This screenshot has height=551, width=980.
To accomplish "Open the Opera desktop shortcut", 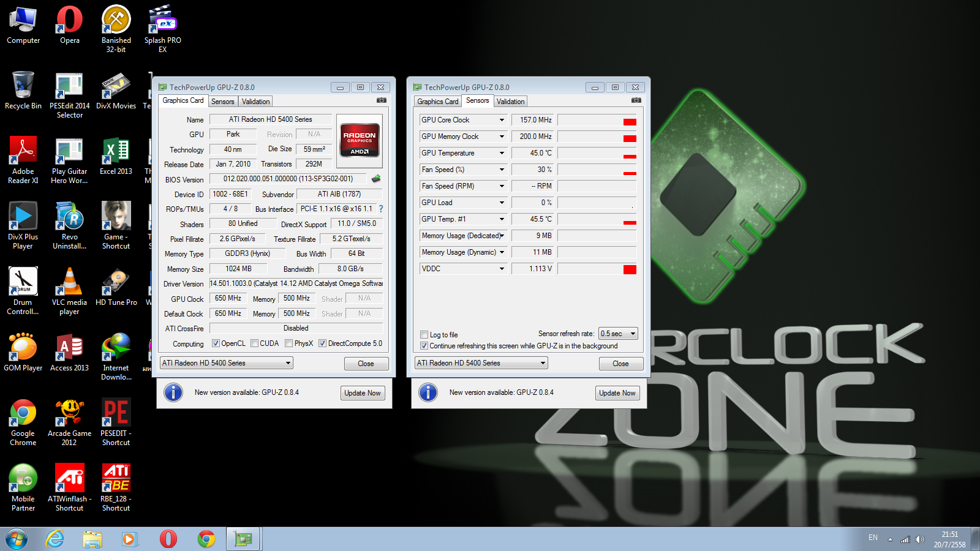I will [x=70, y=25].
